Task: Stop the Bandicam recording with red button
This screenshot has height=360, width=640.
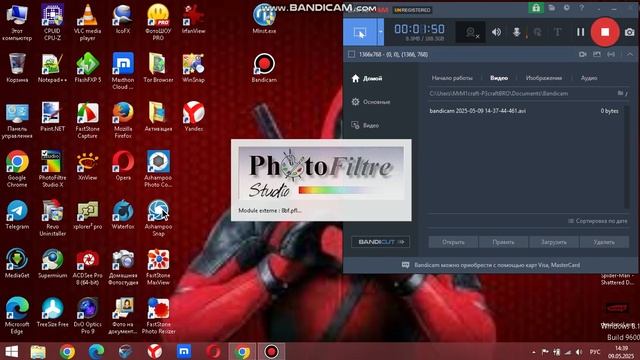Action: click(605, 32)
